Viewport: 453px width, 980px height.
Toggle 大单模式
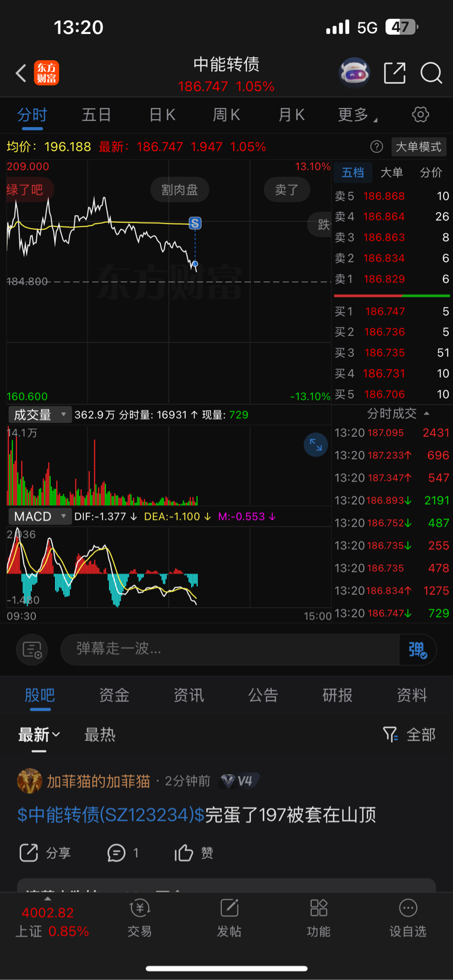click(418, 147)
